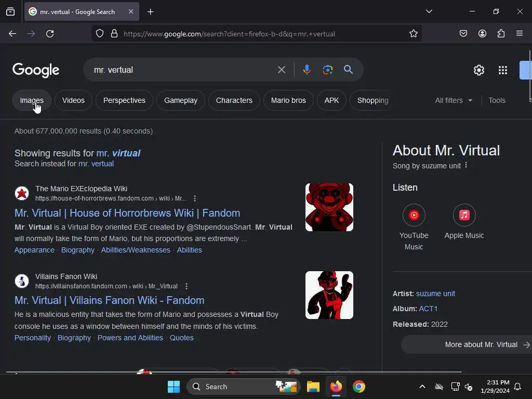Search instead for mr. vertual
This screenshot has width=532, height=399.
point(96,164)
